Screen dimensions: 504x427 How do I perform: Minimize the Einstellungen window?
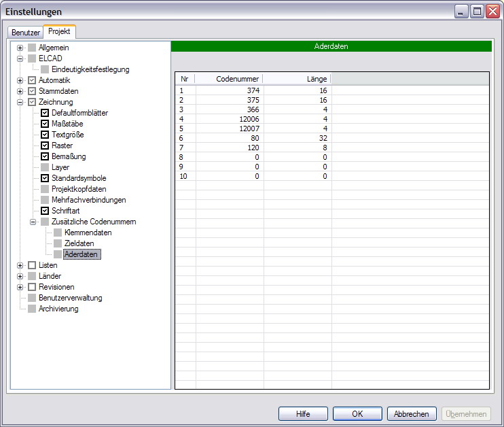coord(461,12)
